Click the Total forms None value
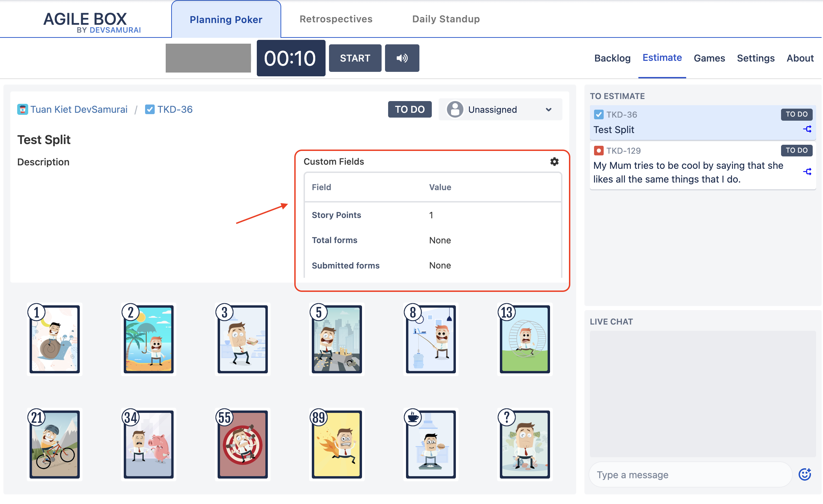This screenshot has height=504, width=823. coord(440,240)
